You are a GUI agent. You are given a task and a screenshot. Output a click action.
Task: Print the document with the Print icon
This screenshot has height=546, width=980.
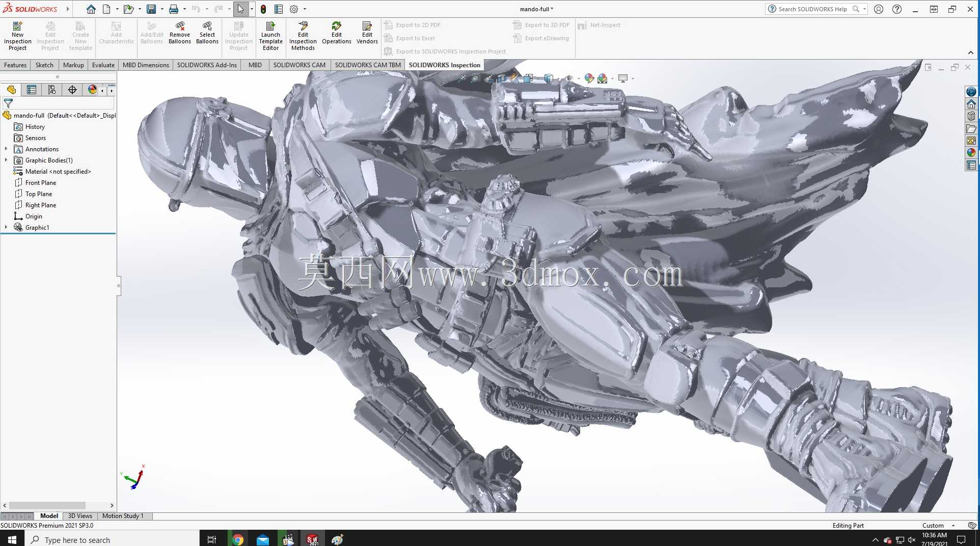point(174,9)
